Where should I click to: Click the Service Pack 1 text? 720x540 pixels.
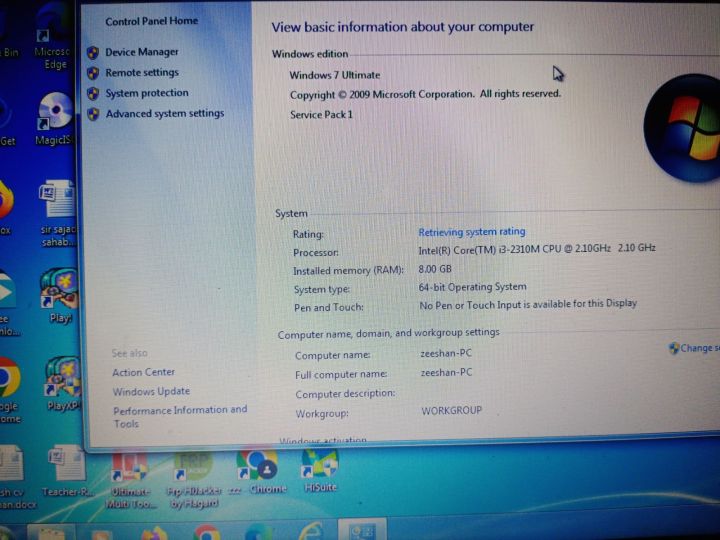click(321, 115)
